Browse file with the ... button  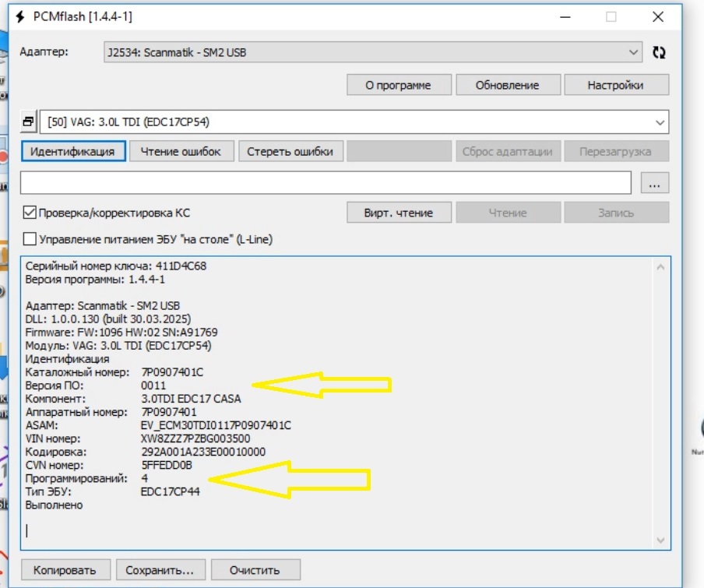(x=654, y=183)
